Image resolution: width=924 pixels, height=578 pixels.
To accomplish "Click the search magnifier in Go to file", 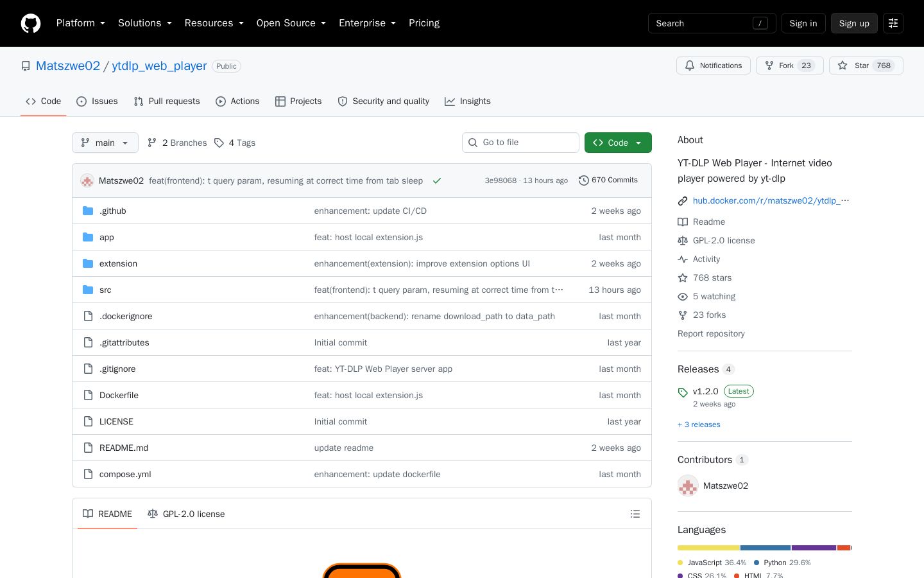I will [x=473, y=143].
